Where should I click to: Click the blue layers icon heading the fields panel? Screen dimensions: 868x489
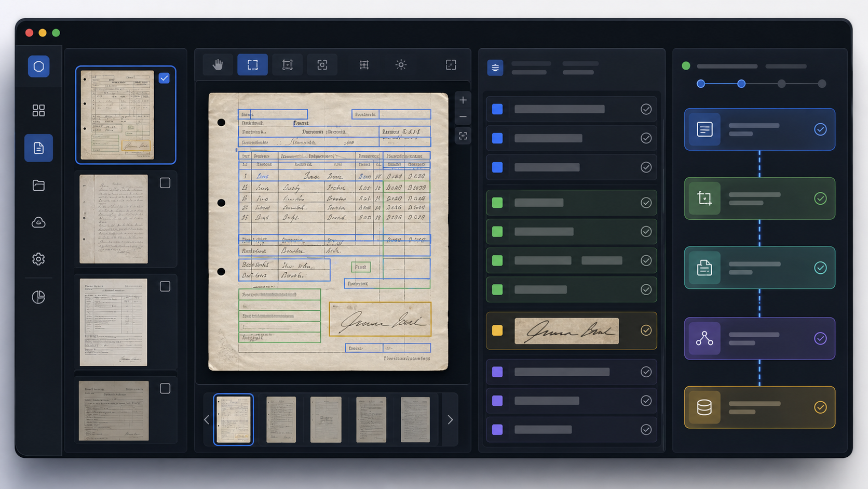click(x=495, y=68)
